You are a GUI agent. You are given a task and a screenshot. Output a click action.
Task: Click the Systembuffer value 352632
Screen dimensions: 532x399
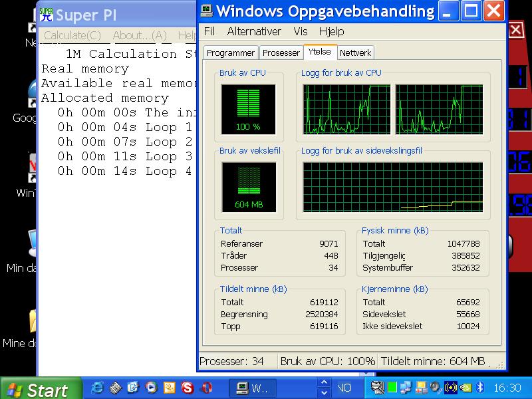click(x=465, y=268)
